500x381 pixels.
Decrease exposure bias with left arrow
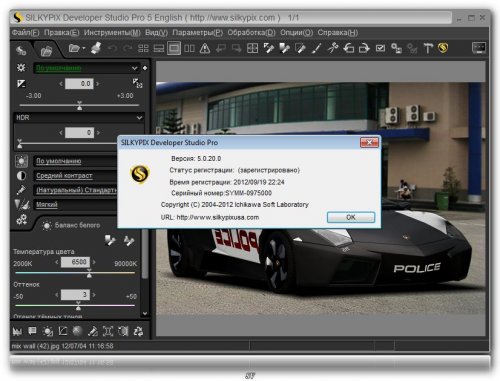coord(61,84)
